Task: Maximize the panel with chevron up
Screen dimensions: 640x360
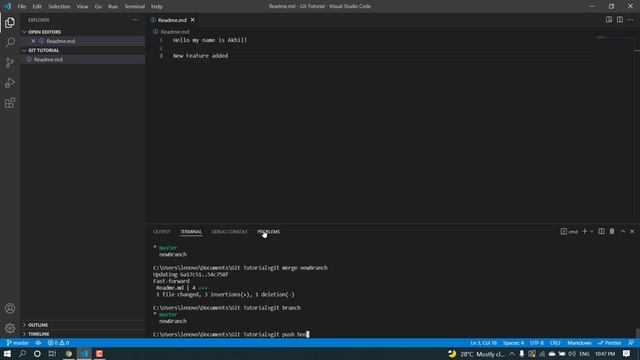Action: point(623,231)
